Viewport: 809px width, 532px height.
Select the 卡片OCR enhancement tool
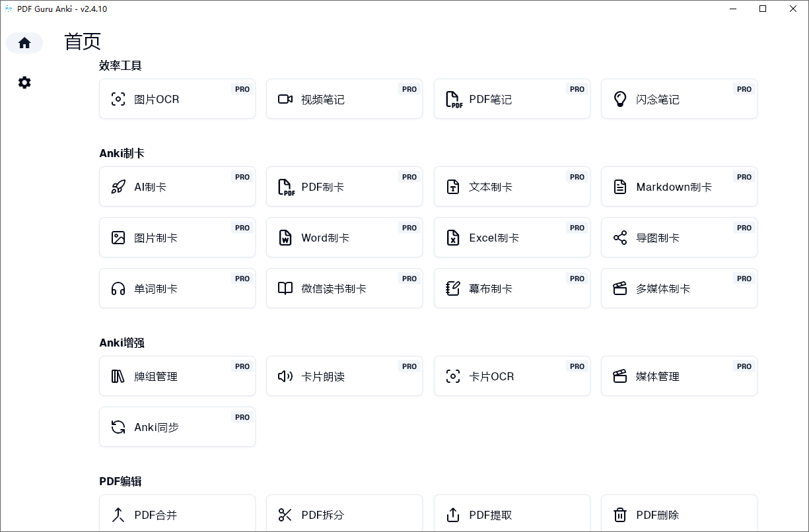[x=512, y=376]
